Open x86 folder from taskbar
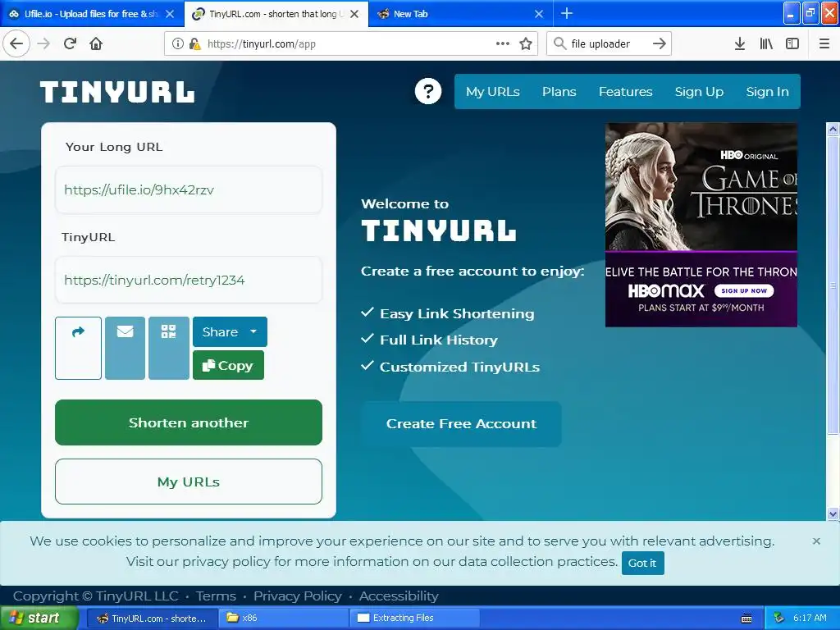Viewport: 840px width, 630px height. (x=283, y=619)
